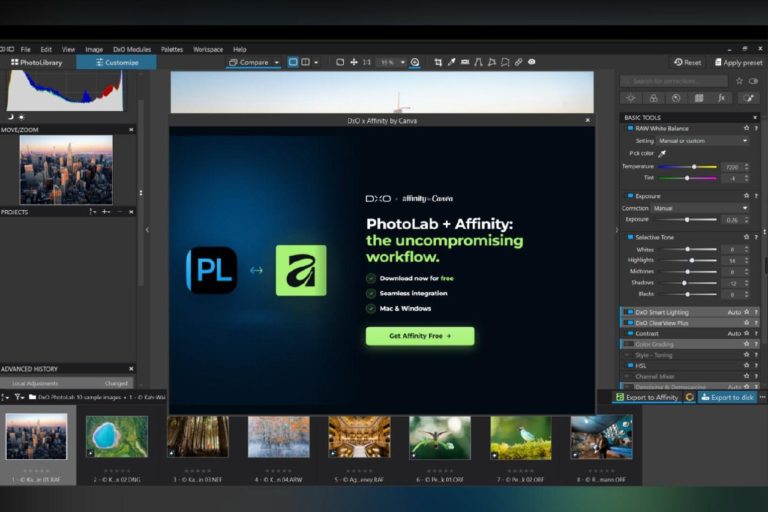The height and width of the screenshot is (512, 768).
Task: Open the Exposure Correction dropdown
Action: pos(700,208)
